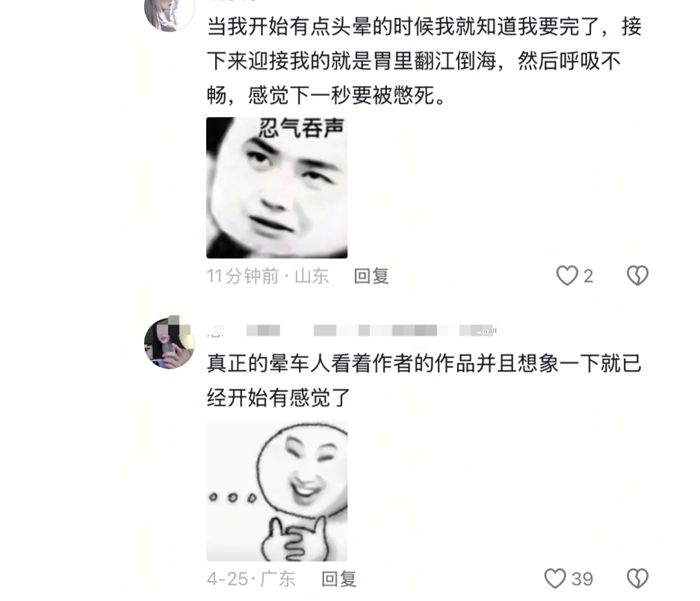Select the comment text starting with 当我开始有点头晕
Viewport: 700px width, 601px height.
[x=424, y=61]
